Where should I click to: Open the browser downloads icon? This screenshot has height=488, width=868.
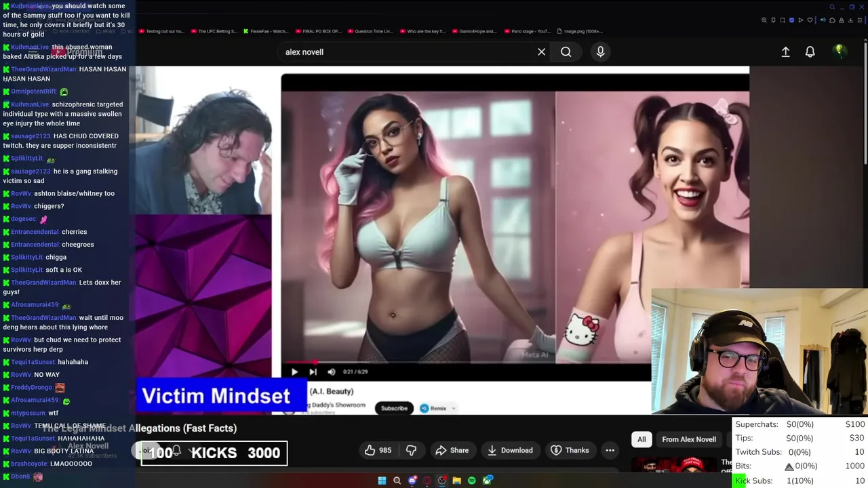[x=850, y=20]
